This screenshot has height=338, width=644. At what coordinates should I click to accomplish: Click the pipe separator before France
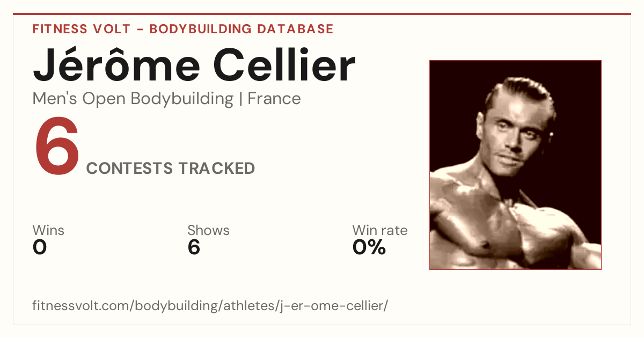pyautogui.click(x=241, y=99)
